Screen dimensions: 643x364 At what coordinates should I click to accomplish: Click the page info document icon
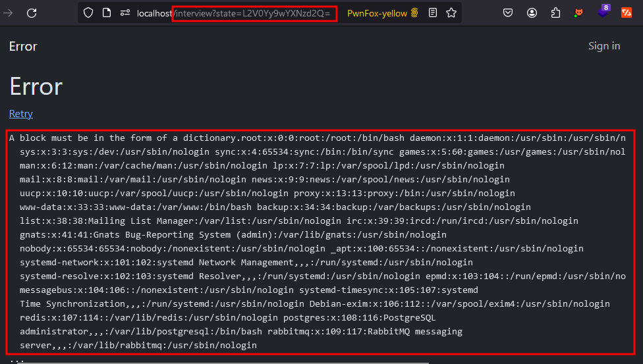tap(106, 13)
